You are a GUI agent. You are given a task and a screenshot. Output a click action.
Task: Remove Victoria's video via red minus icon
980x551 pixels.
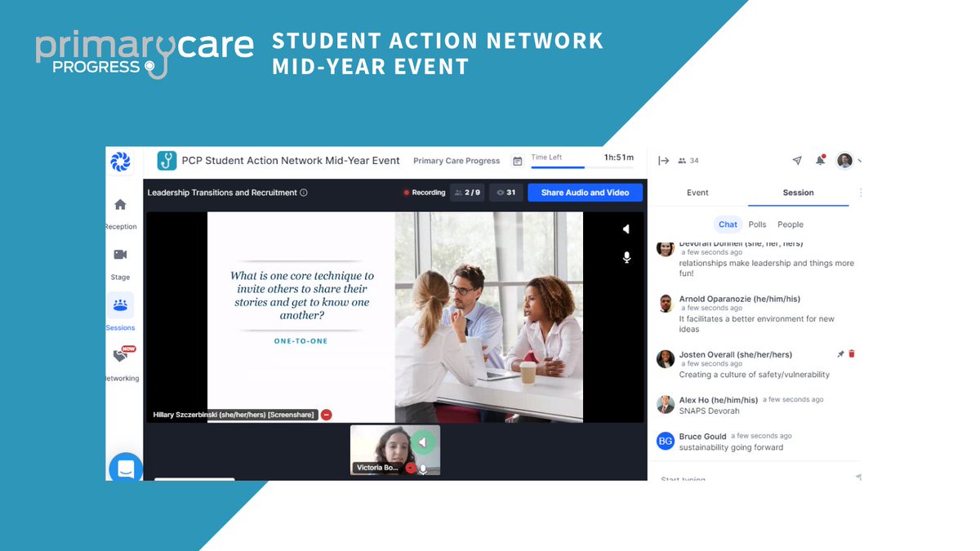(410, 469)
